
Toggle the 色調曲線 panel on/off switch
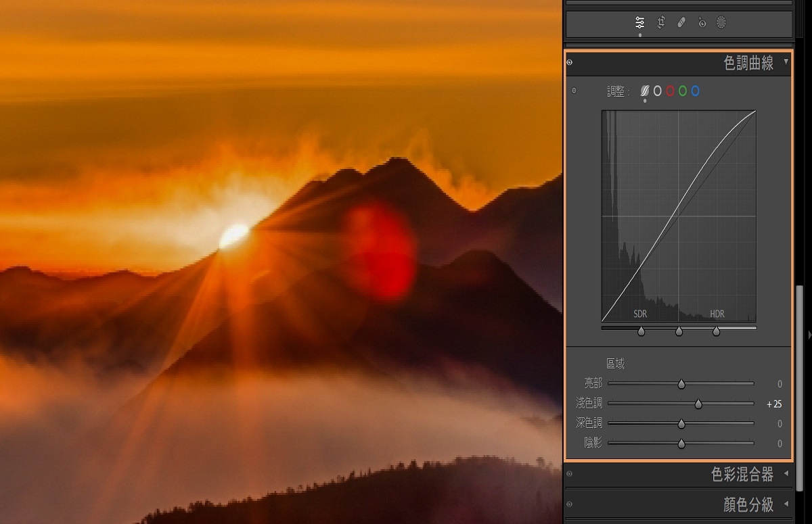pyautogui.click(x=570, y=63)
